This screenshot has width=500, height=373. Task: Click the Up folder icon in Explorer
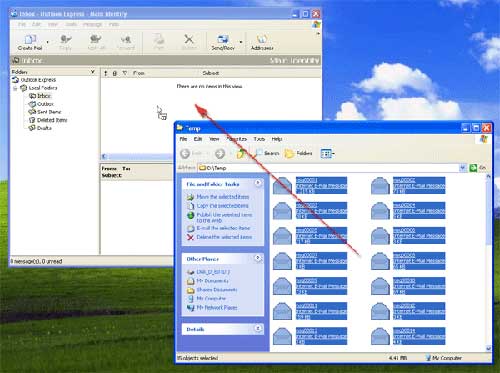[241, 153]
